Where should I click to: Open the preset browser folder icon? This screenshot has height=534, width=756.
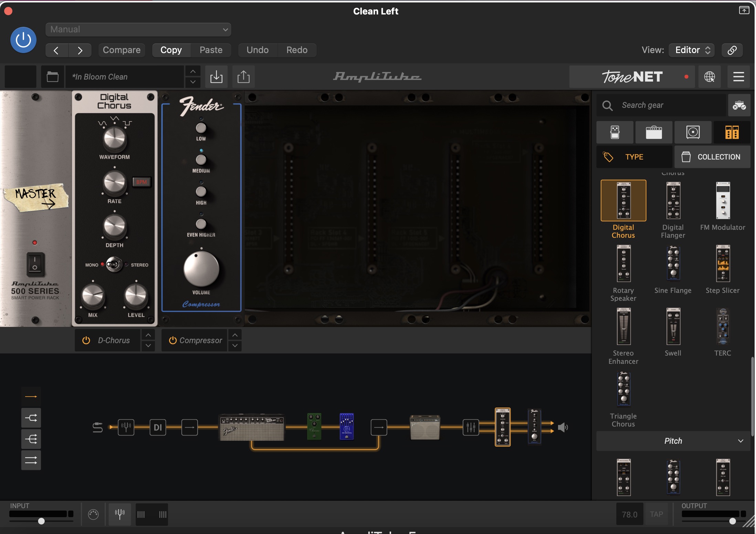(52, 76)
